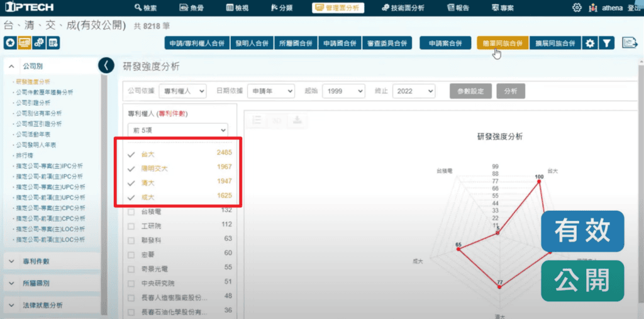The image size is (644, 319).
Task: Open the filter funnel icon
Action: click(606, 43)
